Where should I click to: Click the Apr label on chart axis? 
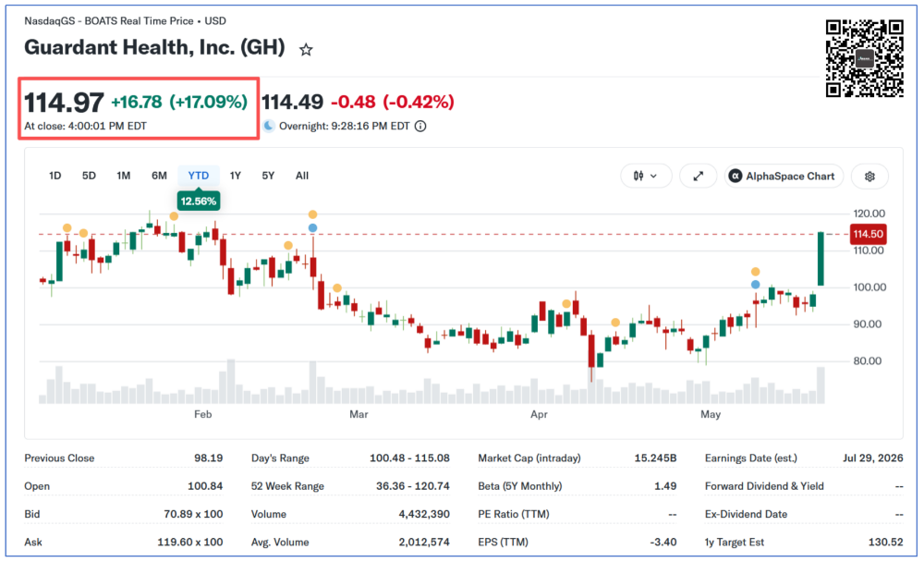539,414
